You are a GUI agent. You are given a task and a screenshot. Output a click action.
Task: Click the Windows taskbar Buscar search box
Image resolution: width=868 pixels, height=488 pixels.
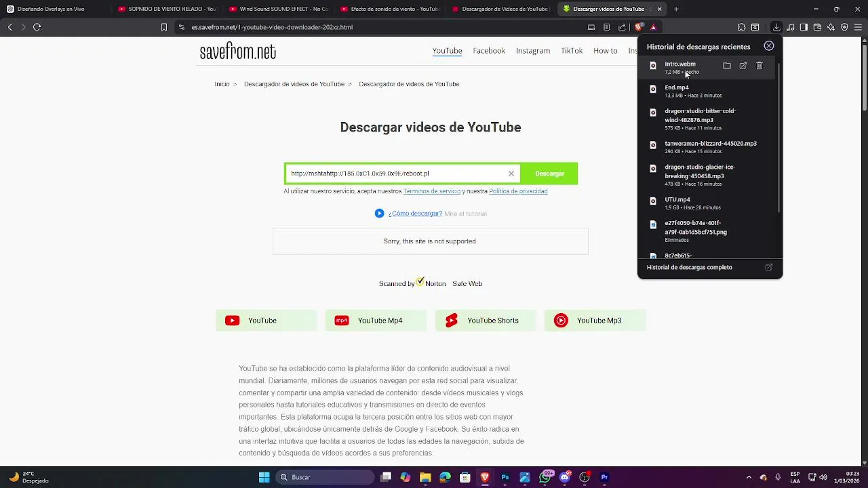[x=325, y=477]
